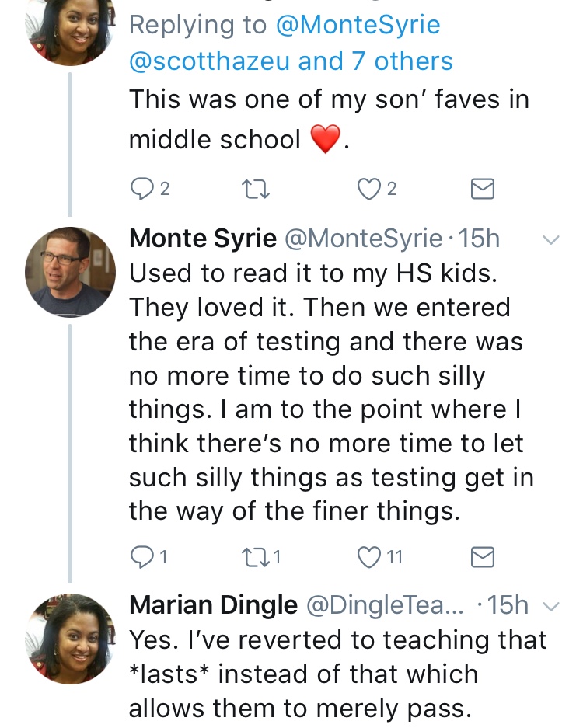Share son's faves tweet via message icon
Viewport: 583px width, 728px height.
(x=483, y=189)
